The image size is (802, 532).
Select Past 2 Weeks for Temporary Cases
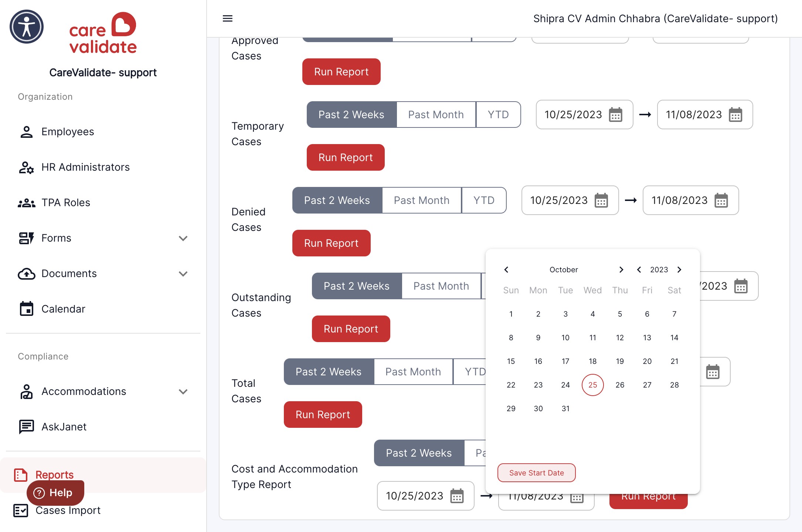point(351,115)
